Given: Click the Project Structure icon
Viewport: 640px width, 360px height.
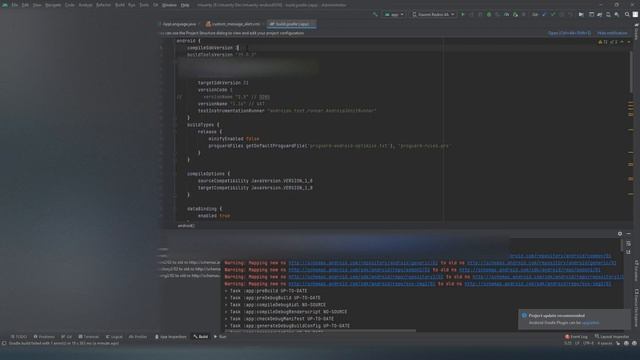Looking at the screenshot, I should pyautogui.click(x=591, y=15).
